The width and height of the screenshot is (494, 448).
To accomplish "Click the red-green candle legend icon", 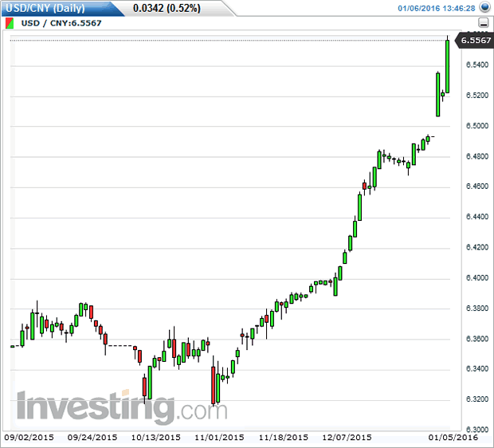I will (x=10, y=23).
